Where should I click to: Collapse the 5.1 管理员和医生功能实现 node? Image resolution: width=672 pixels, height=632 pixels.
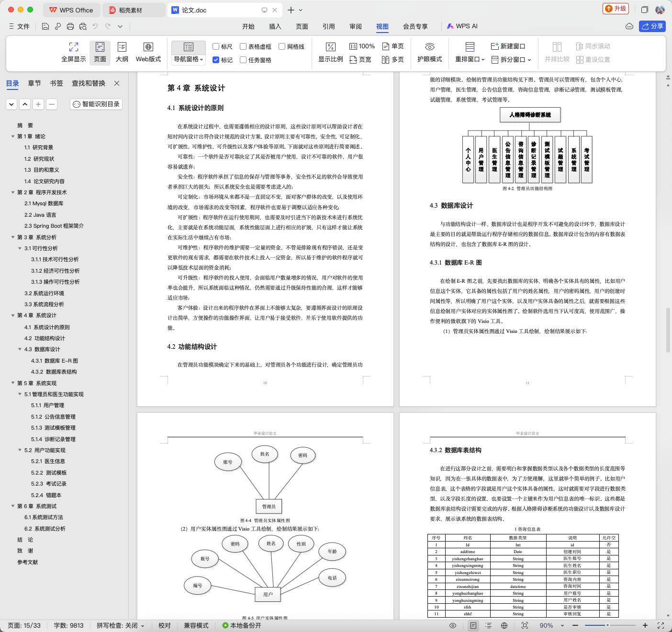pos(20,394)
